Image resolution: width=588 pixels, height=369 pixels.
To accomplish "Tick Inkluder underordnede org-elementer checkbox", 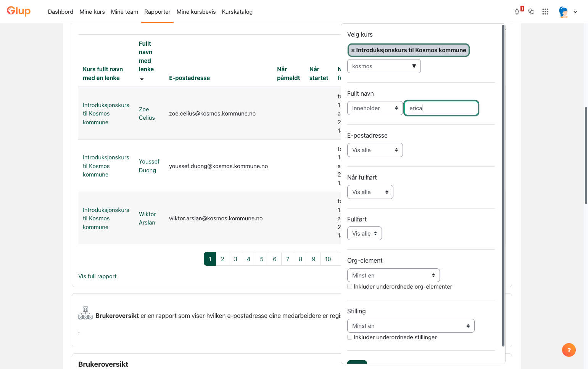I will tap(350, 287).
